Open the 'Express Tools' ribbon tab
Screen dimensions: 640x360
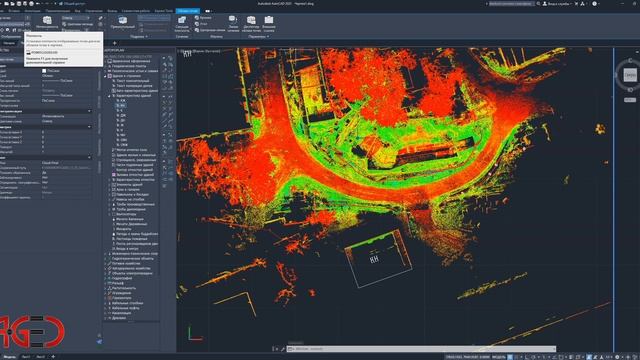point(164,11)
